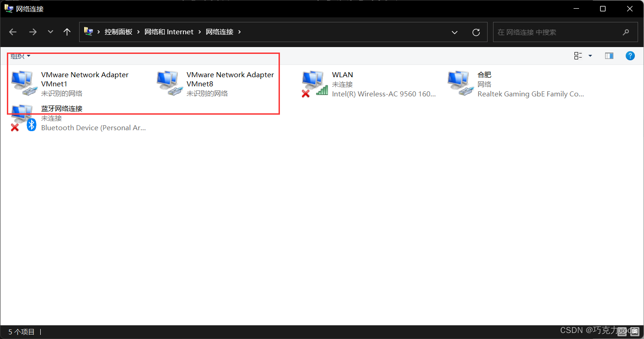Toggle the preview pane button

point(609,56)
